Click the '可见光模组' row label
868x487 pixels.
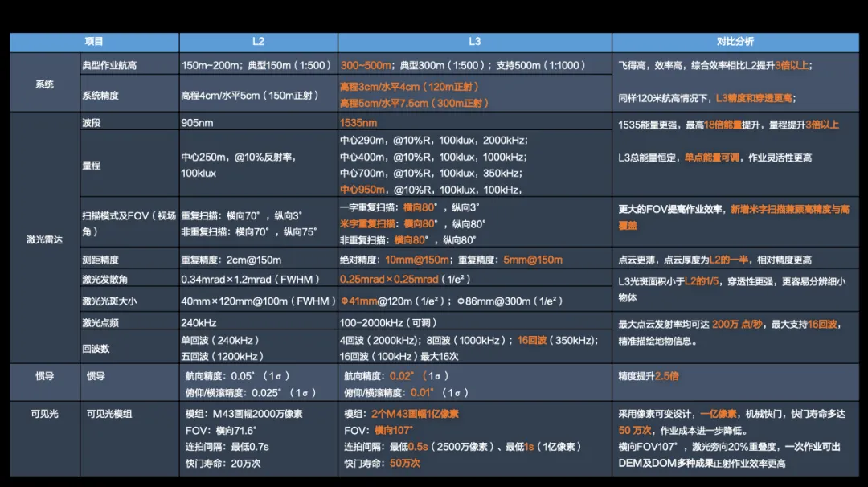(x=109, y=414)
